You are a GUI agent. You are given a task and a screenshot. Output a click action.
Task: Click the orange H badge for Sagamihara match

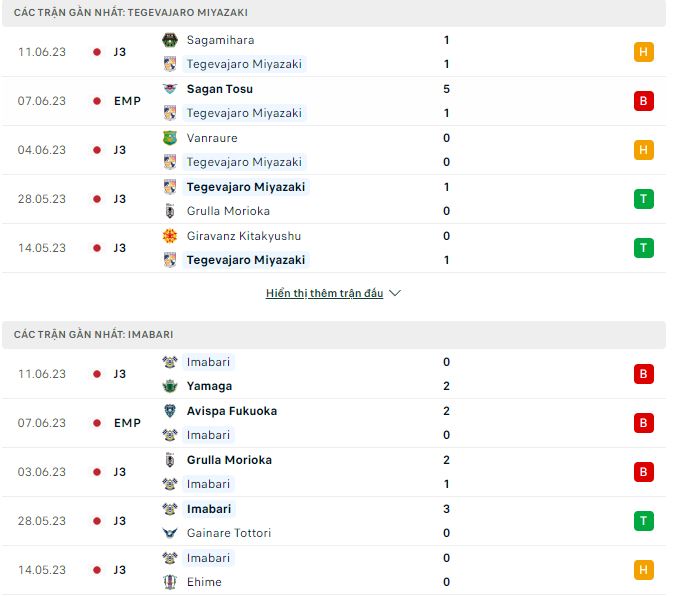pos(643,52)
